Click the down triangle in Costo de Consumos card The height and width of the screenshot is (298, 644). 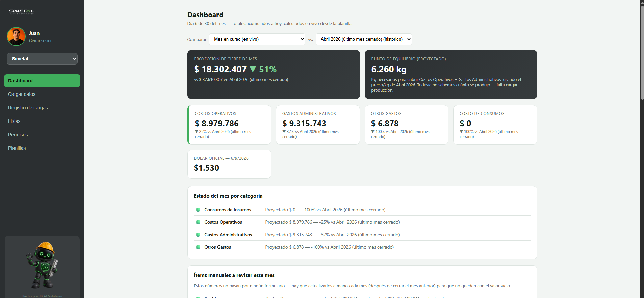pyautogui.click(x=461, y=132)
